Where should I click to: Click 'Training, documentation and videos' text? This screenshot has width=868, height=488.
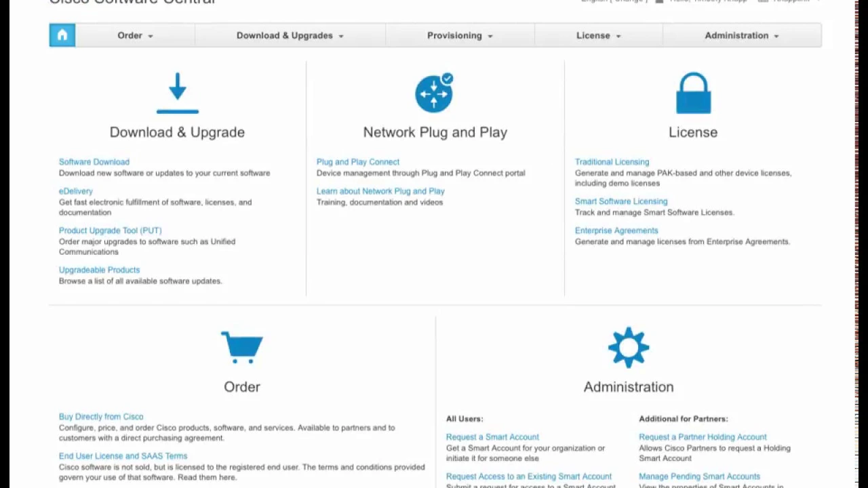click(380, 202)
